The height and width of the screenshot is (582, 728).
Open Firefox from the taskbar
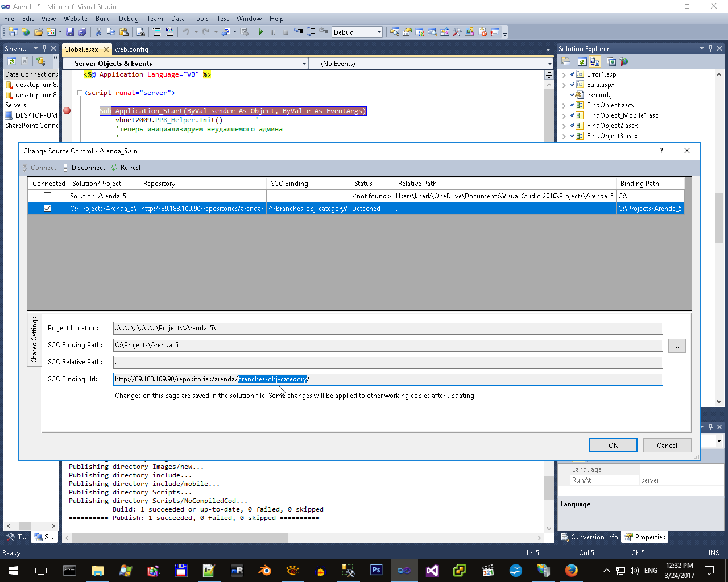(571, 570)
